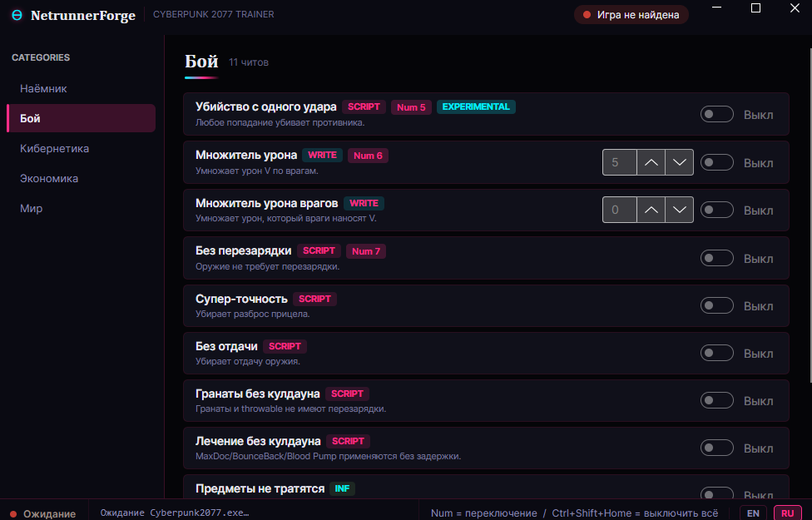
Task: Toggle the Без отдачи switch
Action: 716,353
